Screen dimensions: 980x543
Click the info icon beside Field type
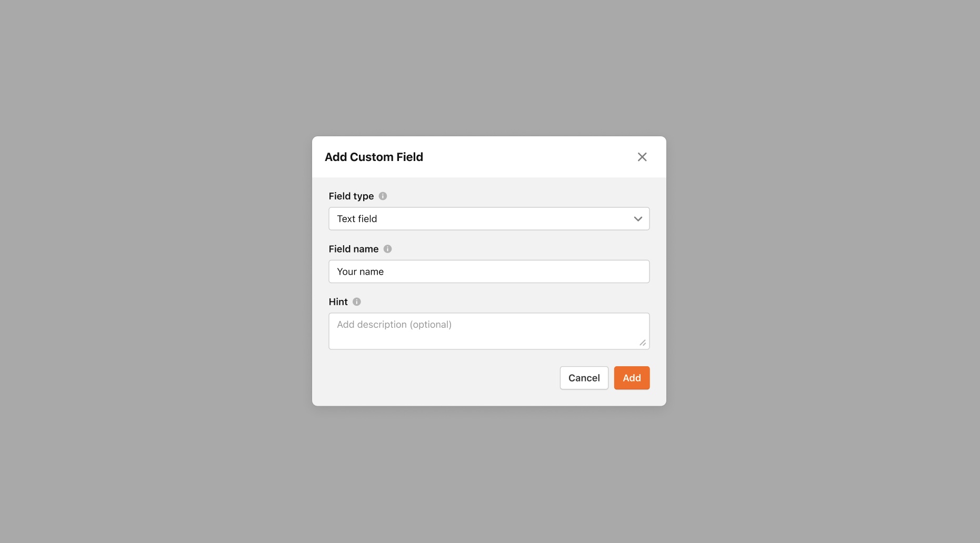(x=383, y=196)
